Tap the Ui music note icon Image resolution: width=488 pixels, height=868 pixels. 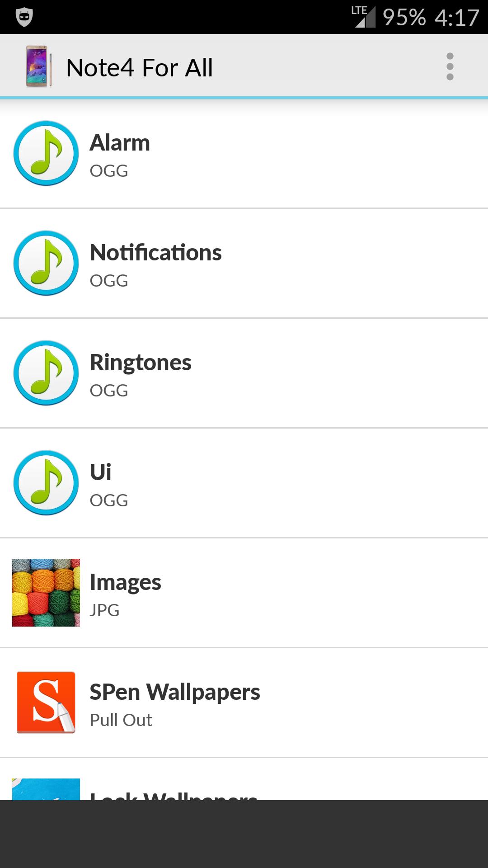click(x=46, y=483)
